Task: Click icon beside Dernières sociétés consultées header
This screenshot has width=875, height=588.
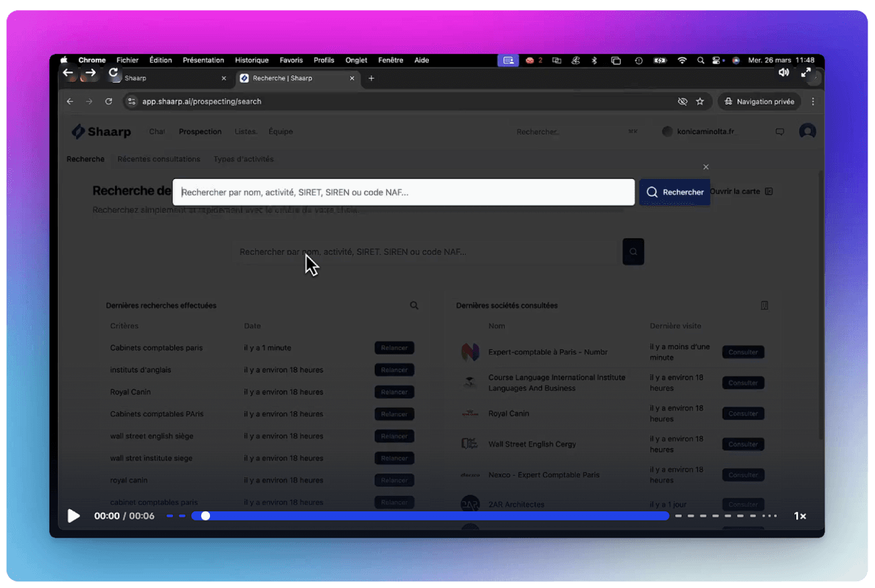Action: (x=765, y=305)
